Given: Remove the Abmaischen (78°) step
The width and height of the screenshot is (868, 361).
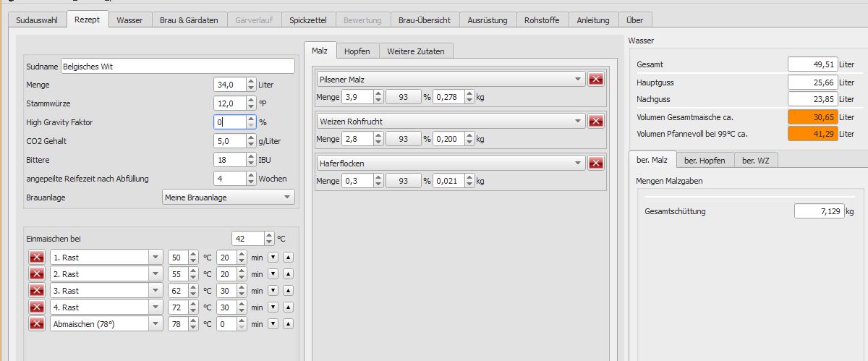Looking at the screenshot, I should (37, 324).
